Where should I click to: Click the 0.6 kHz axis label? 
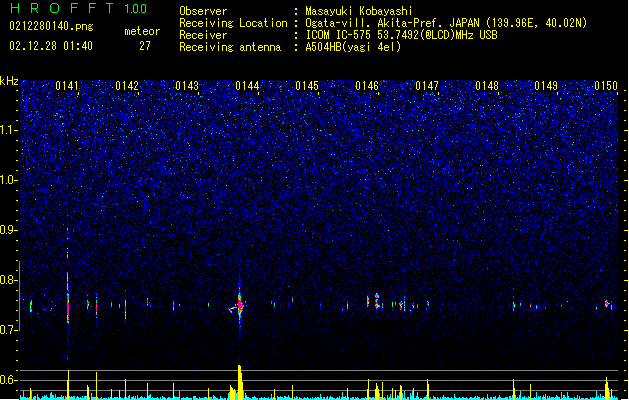pyautogui.click(x=9, y=380)
